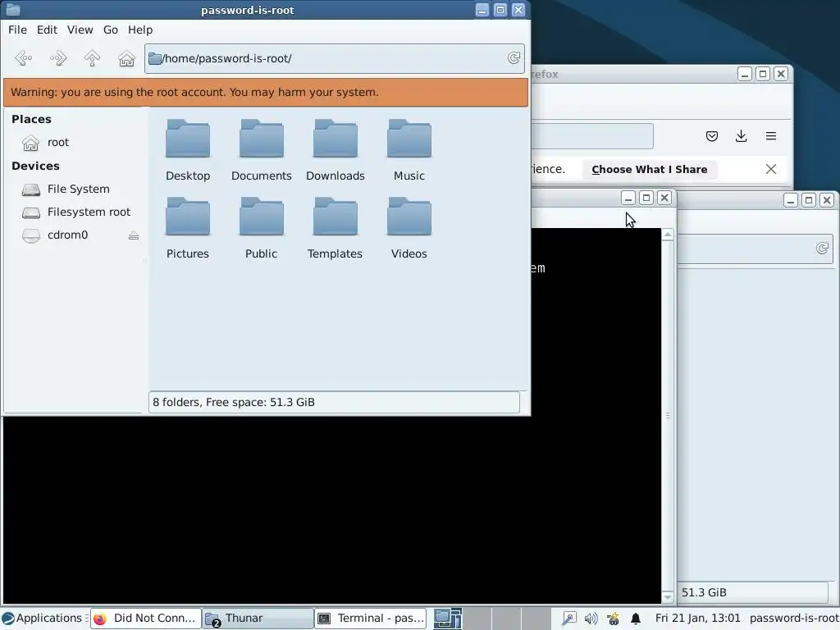Click the front window's folder title icon
Screen dimensions: 840x630
(x=13, y=10)
